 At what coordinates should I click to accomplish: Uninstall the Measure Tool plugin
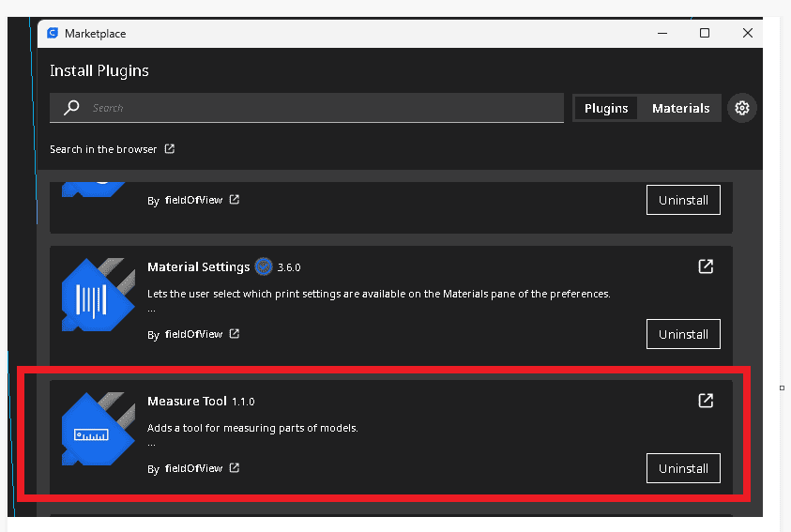tap(683, 468)
